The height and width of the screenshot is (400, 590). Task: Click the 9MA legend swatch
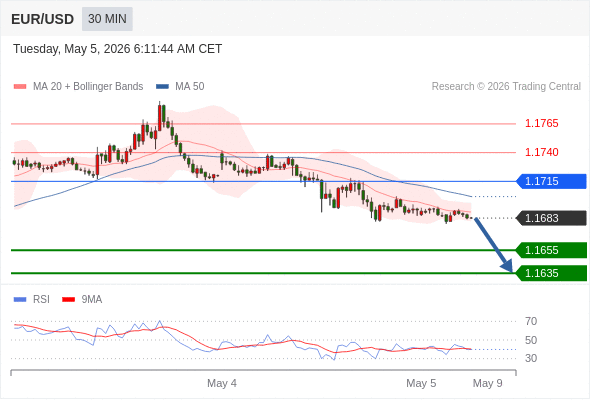68,300
